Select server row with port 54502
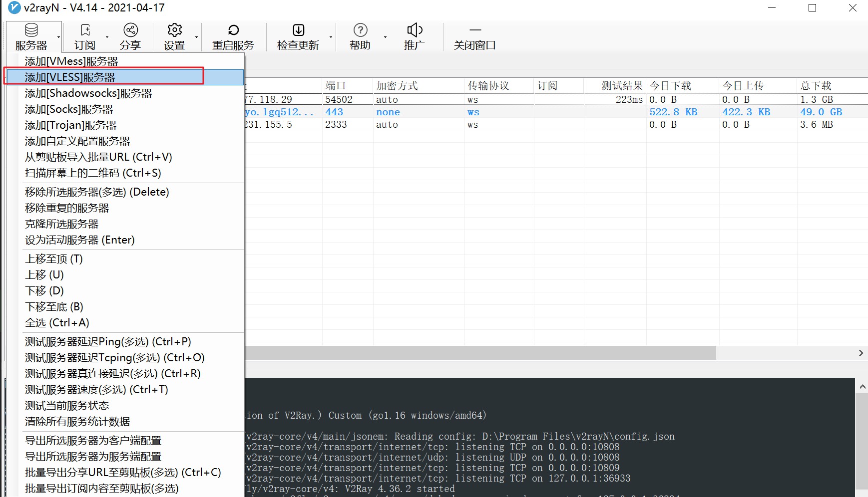This screenshot has width=868, height=497. [x=556, y=99]
